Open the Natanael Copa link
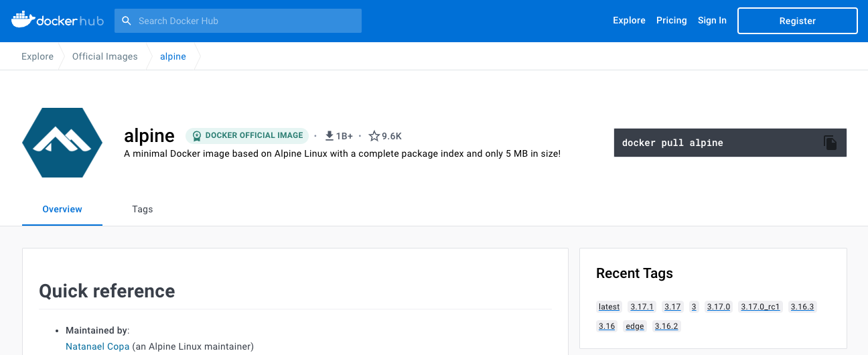Image resolution: width=868 pixels, height=355 pixels. 98,346
